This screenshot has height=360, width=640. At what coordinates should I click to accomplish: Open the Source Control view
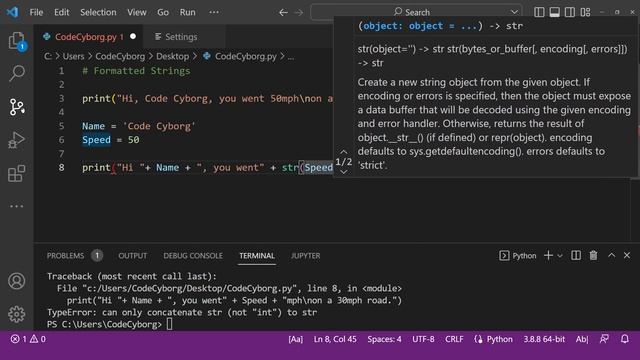17,107
